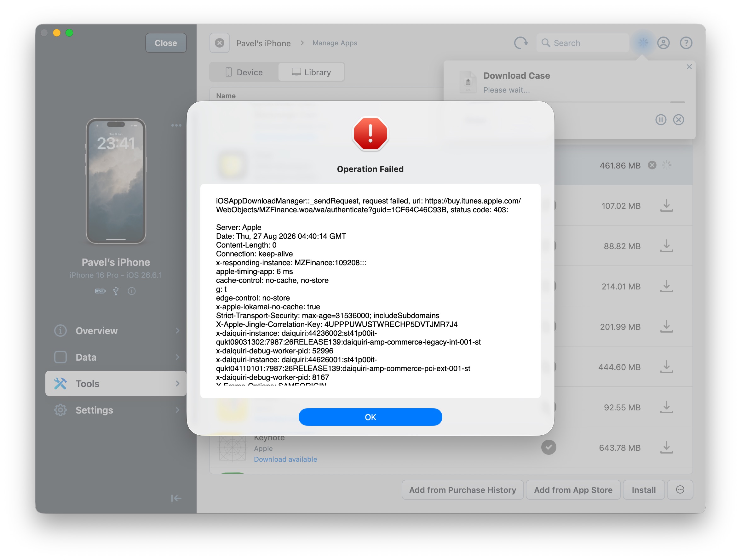Pause the Download Case operation
The image size is (741, 560).
click(661, 120)
